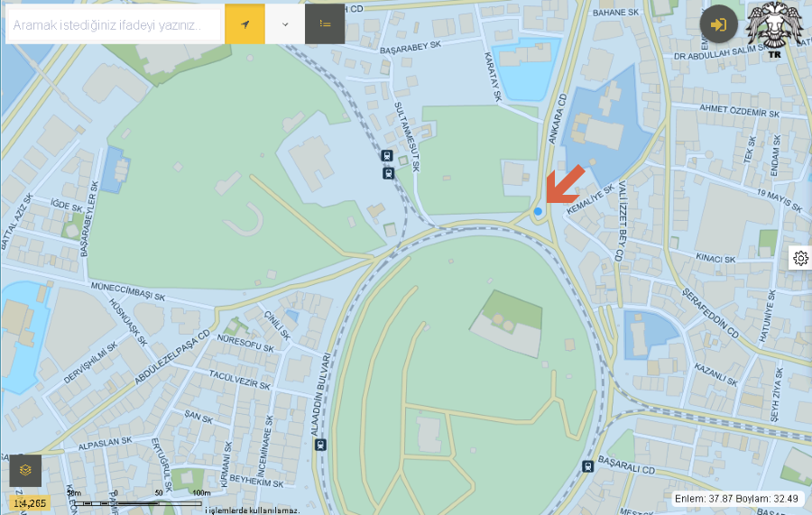This screenshot has height=515, width=812.
Task: Click the round login icon
Action: point(719,24)
